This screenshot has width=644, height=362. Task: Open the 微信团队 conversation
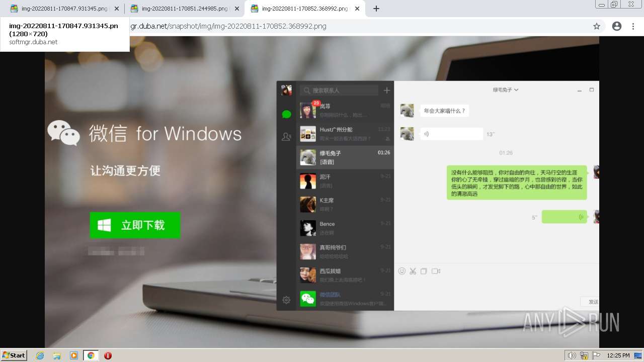point(345,299)
